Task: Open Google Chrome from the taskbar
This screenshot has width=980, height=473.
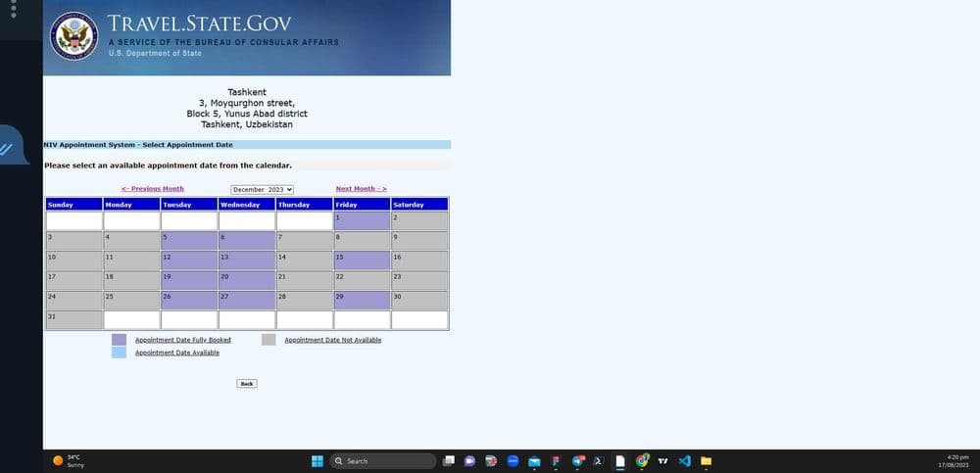Action: [643, 461]
